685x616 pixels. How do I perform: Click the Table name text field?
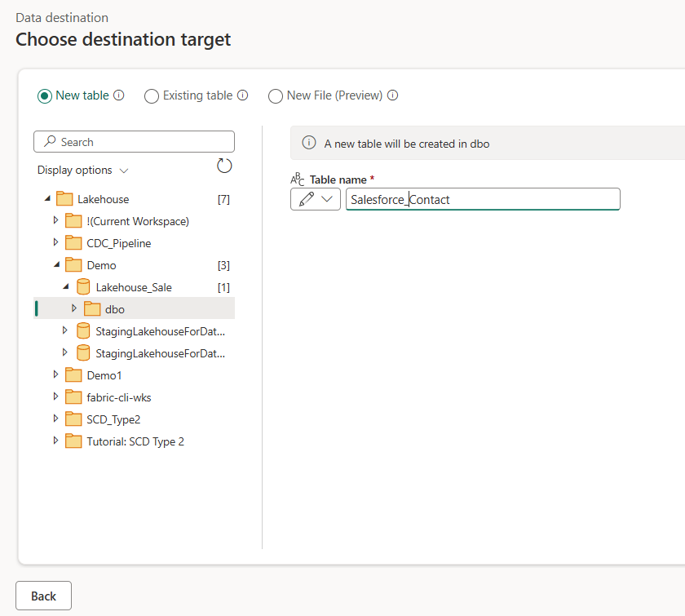click(483, 199)
